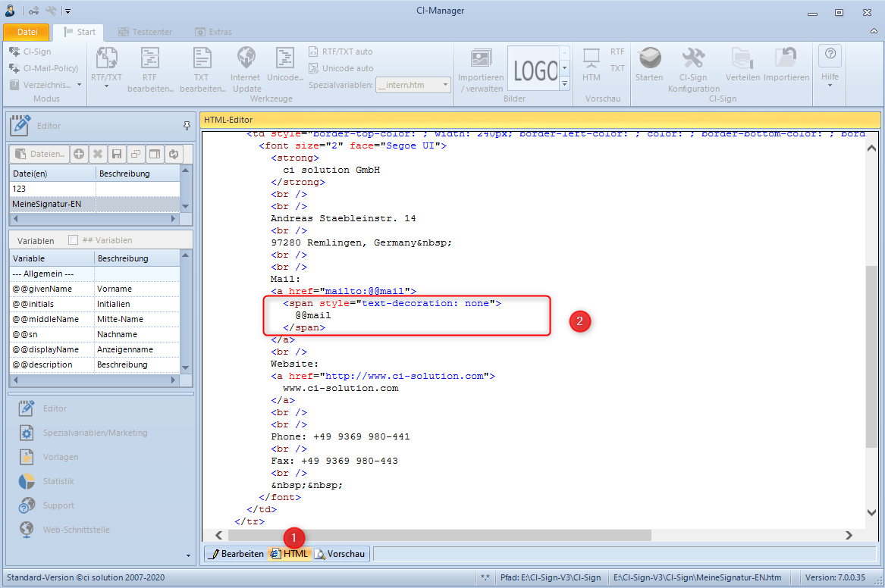Open the orange Datei button
The width and height of the screenshot is (885, 588).
coord(27,32)
